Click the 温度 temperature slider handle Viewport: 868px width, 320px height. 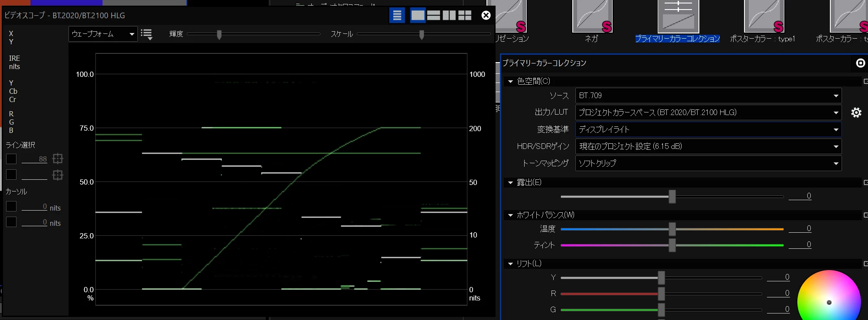(x=672, y=229)
